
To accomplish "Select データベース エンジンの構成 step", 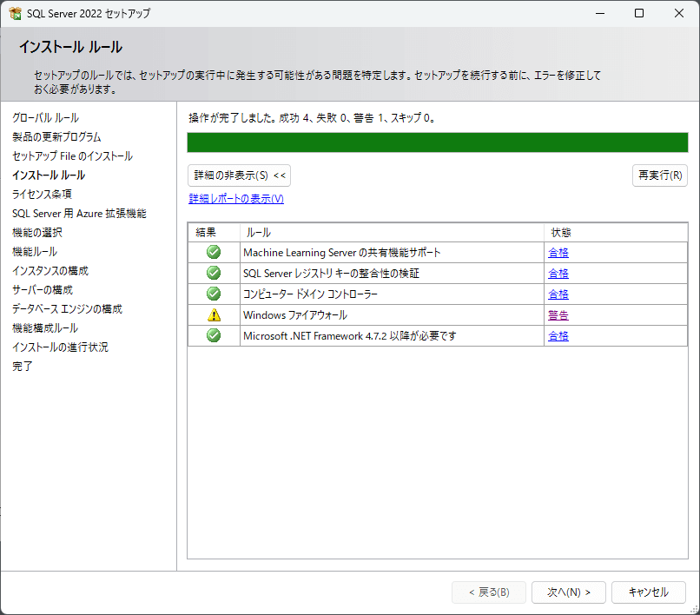I will [x=67, y=309].
